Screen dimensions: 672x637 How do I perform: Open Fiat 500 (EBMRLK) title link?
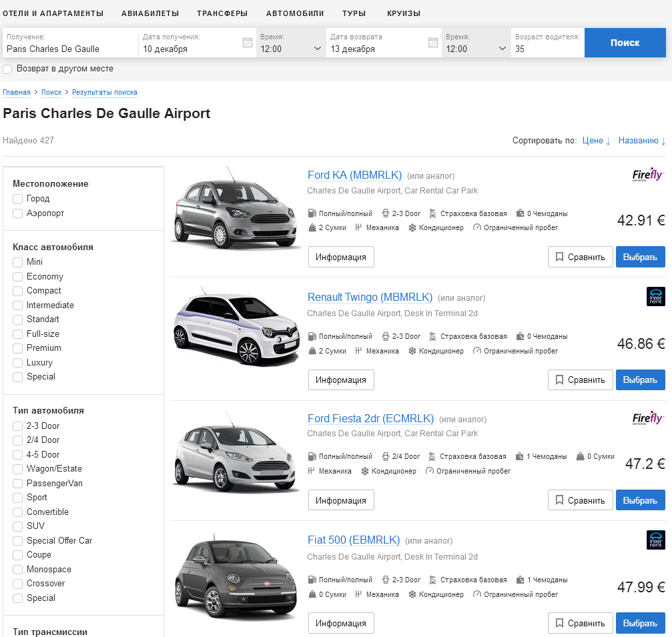pyautogui.click(x=354, y=540)
